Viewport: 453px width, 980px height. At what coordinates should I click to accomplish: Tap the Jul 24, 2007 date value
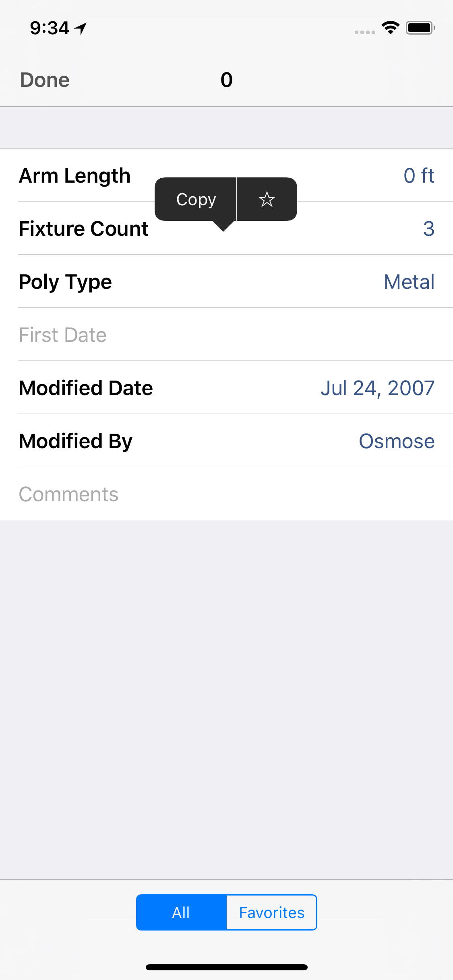(377, 388)
